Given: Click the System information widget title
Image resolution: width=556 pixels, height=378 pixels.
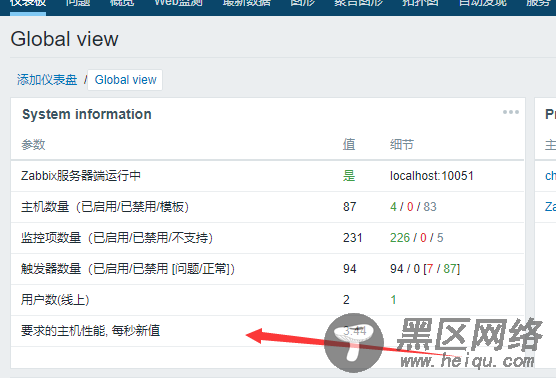Looking at the screenshot, I should pyautogui.click(x=87, y=114).
